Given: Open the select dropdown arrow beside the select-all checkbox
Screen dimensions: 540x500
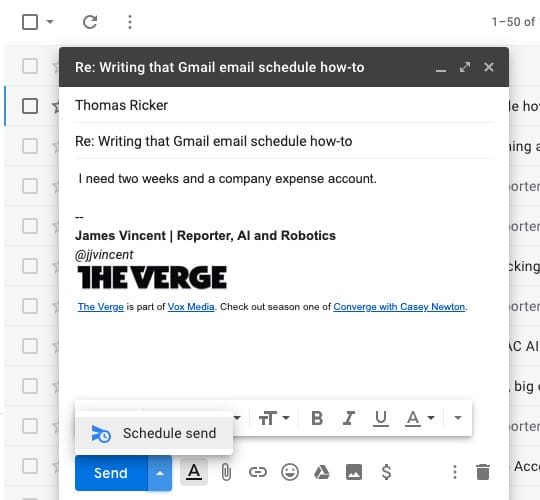Looking at the screenshot, I should pos(50,22).
